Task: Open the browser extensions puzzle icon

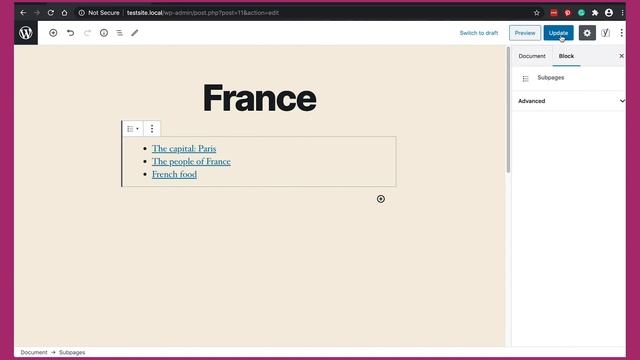Action: pos(595,13)
